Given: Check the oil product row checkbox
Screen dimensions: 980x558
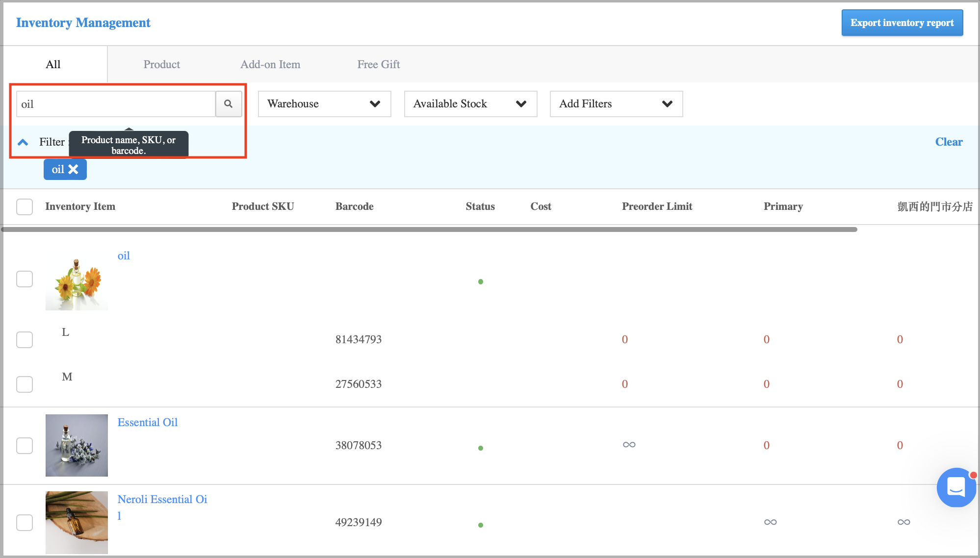Looking at the screenshot, I should pyautogui.click(x=25, y=279).
